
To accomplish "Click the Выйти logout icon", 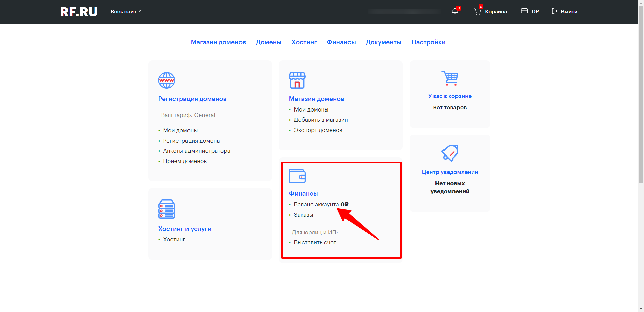I will point(555,11).
